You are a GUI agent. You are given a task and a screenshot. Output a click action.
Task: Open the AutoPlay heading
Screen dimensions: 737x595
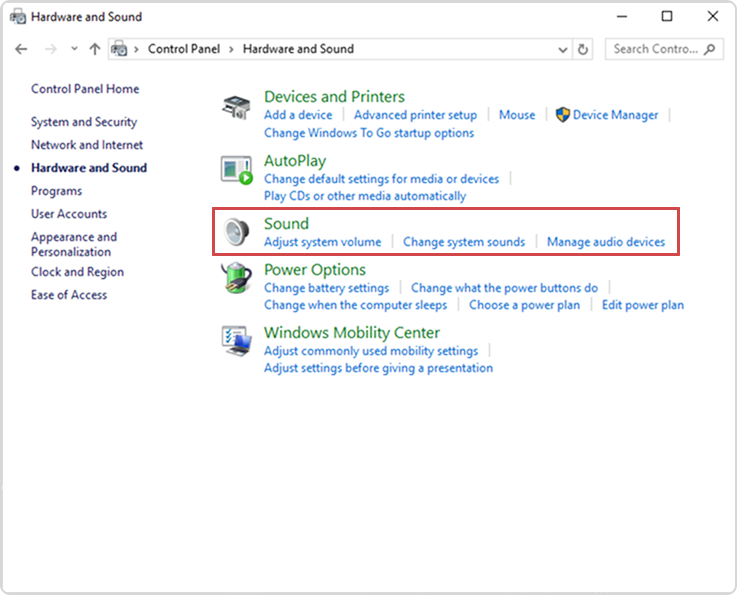coord(295,161)
